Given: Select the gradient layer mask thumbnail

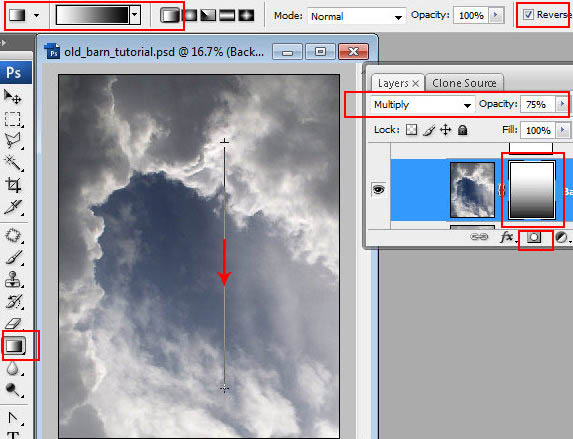Looking at the screenshot, I should (x=532, y=190).
